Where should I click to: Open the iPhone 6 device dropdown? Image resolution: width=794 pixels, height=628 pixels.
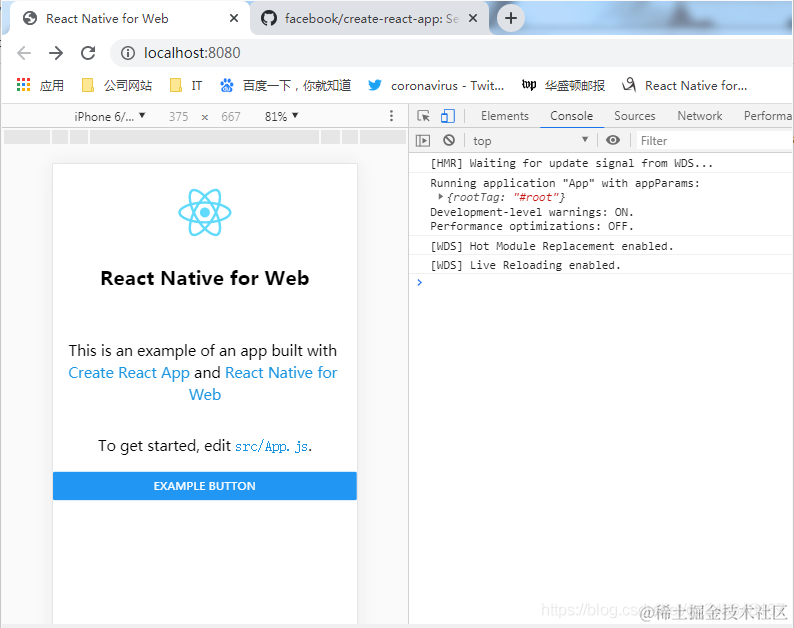(110, 116)
